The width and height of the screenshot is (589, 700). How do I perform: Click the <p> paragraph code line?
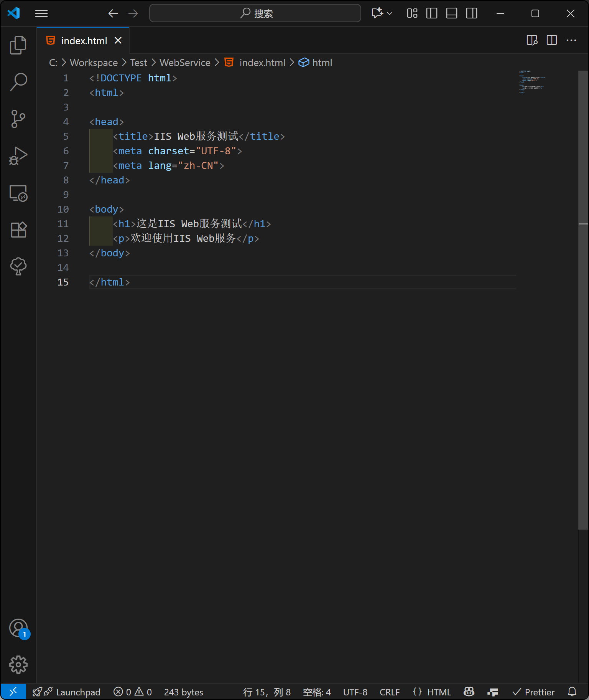pos(186,238)
